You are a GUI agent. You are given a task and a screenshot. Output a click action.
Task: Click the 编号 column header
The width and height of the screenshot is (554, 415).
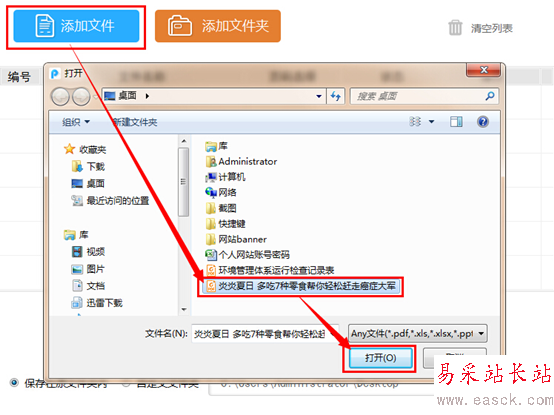(19, 77)
